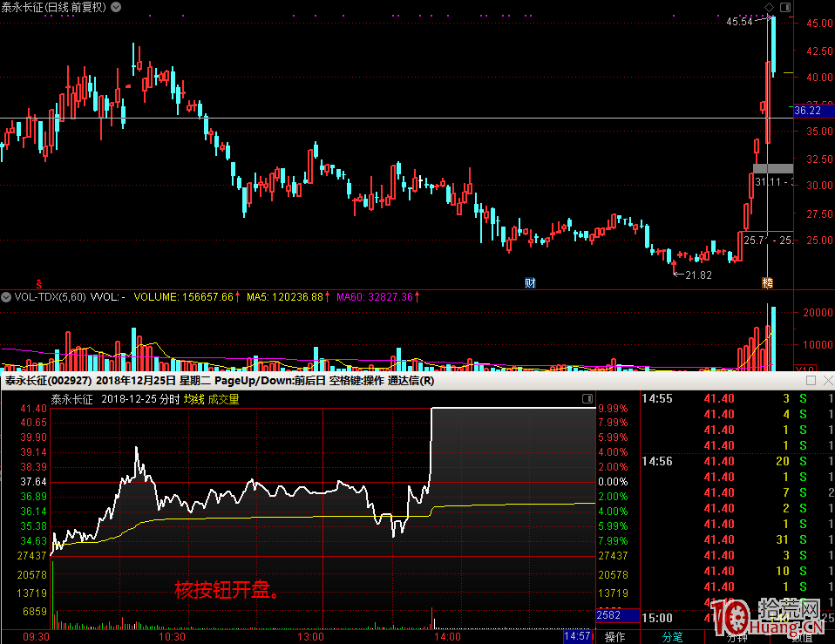The image size is (835, 644).
Task: Click the 37.64 previous close label
Action: [33, 482]
